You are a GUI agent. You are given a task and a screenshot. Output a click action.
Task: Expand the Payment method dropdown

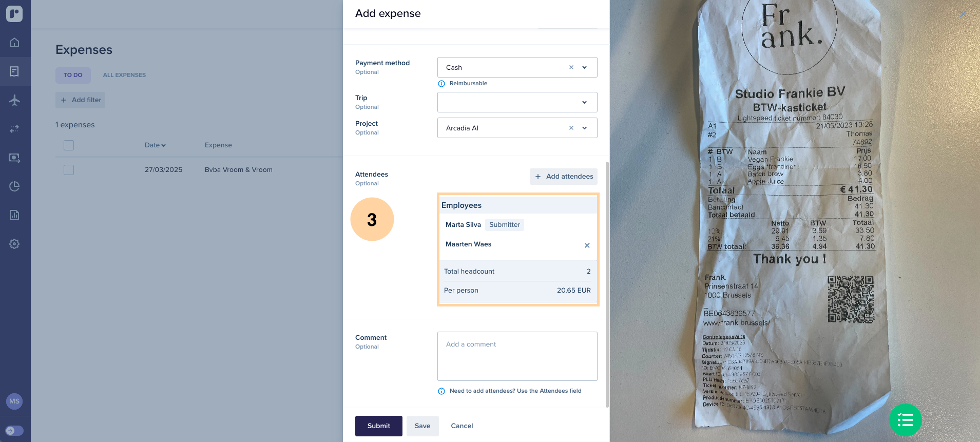pos(584,67)
